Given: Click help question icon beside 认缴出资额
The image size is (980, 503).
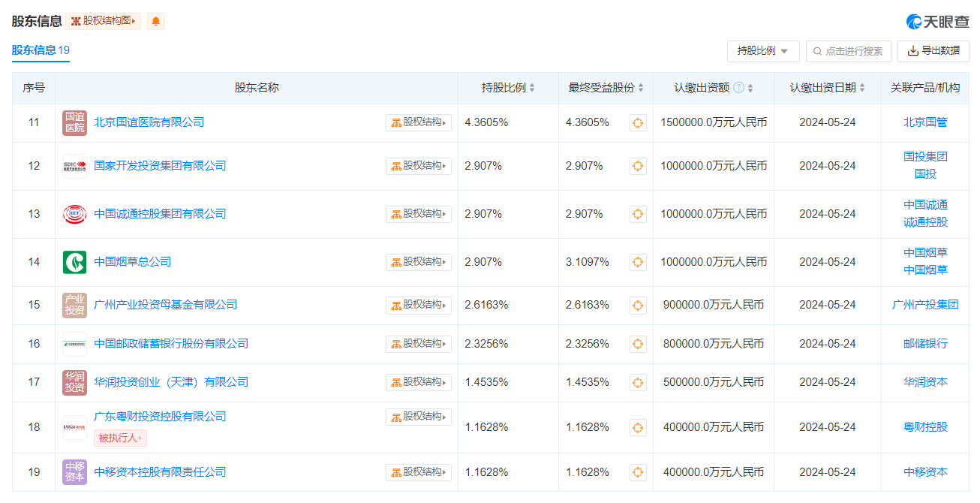Looking at the screenshot, I should tap(738, 88).
